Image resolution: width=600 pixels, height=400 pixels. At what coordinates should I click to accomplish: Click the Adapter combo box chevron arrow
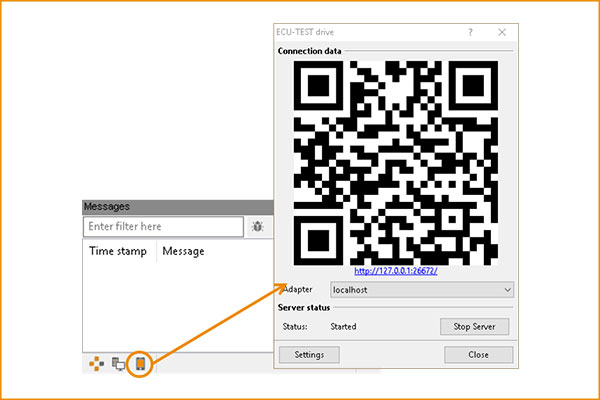pos(508,289)
